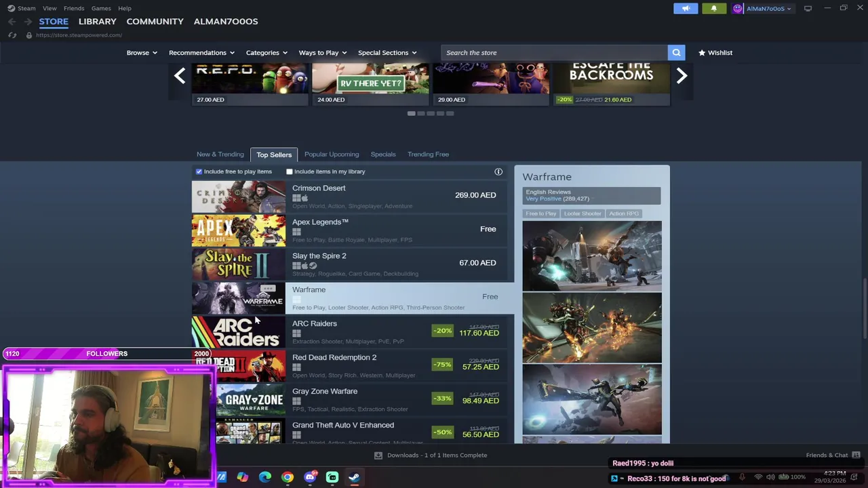Select the first carousel page dot
The image size is (868, 488).
click(411, 113)
